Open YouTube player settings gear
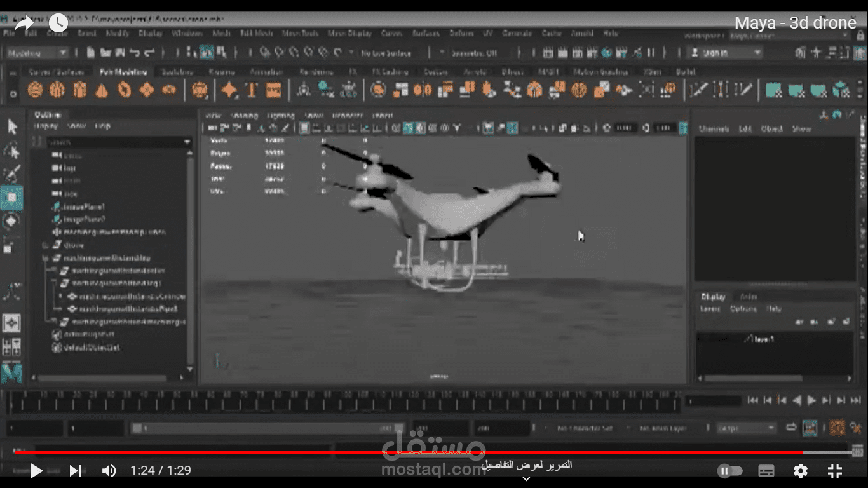This screenshot has width=868, height=488. (801, 471)
